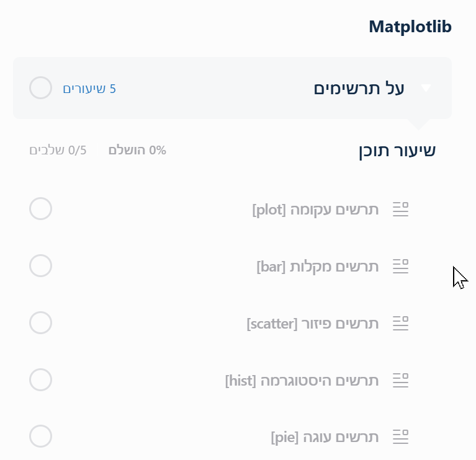Collapse the על תרשימים section arrow

pyautogui.click(x=426, y=89)
